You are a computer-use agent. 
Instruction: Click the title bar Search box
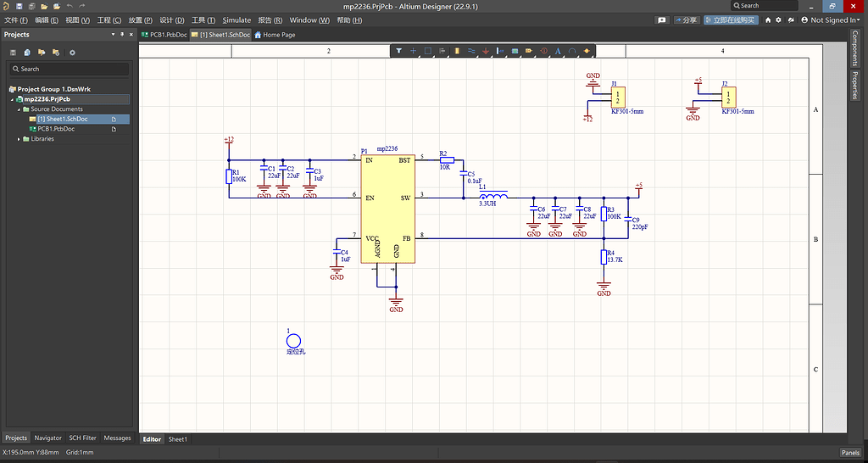tap(765, 6)
